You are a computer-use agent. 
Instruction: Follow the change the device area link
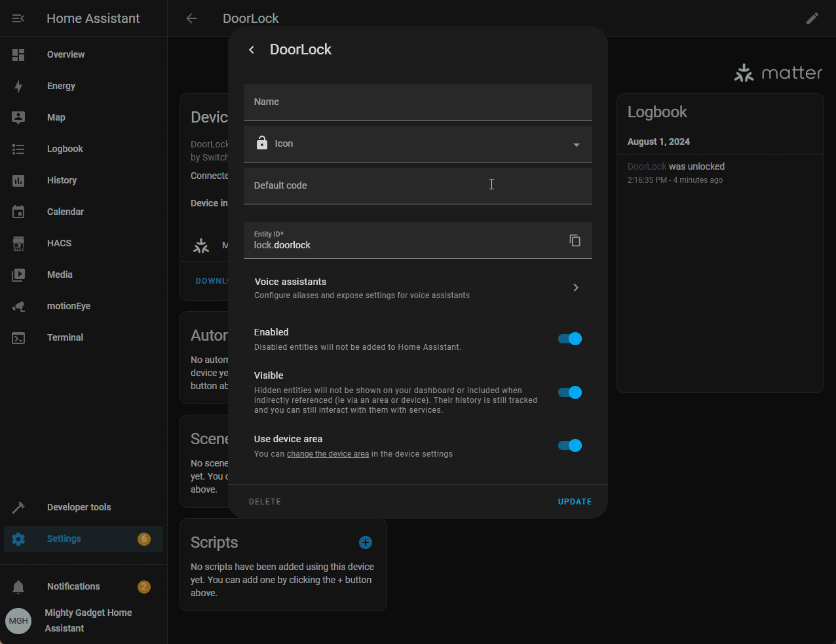[x=328, y=454]
